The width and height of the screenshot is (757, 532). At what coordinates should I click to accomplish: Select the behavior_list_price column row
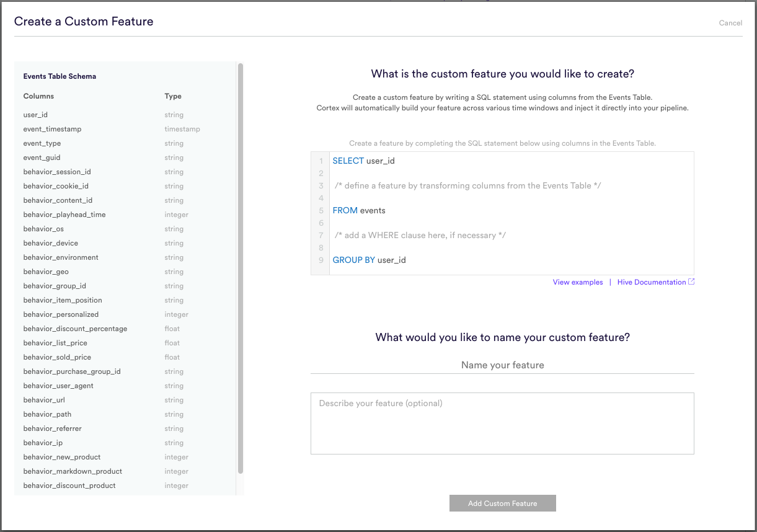coord(125,343)
